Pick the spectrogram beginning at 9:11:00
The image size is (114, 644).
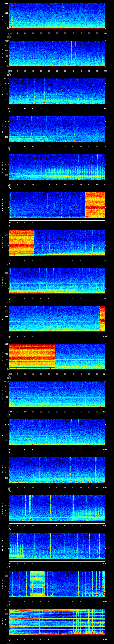point(57,394)
